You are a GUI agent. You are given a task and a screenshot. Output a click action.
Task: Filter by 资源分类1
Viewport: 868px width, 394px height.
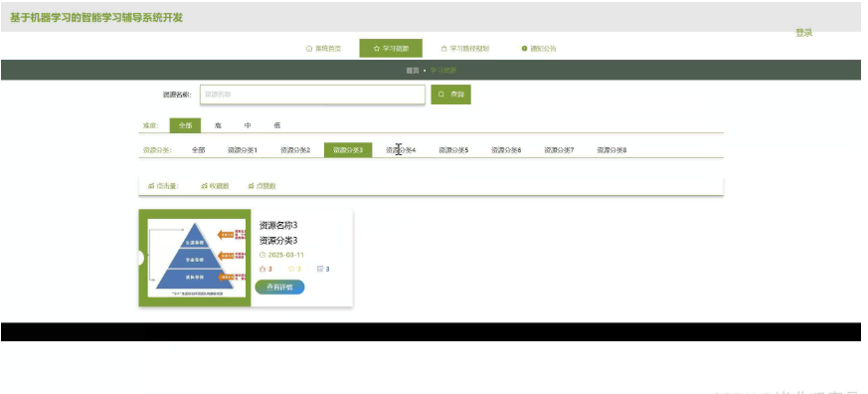pos(243,150)
